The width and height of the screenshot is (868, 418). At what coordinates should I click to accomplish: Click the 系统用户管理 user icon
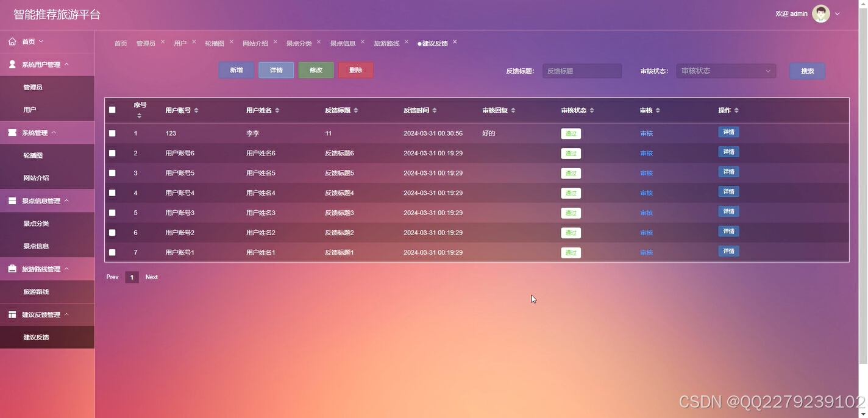12,64
